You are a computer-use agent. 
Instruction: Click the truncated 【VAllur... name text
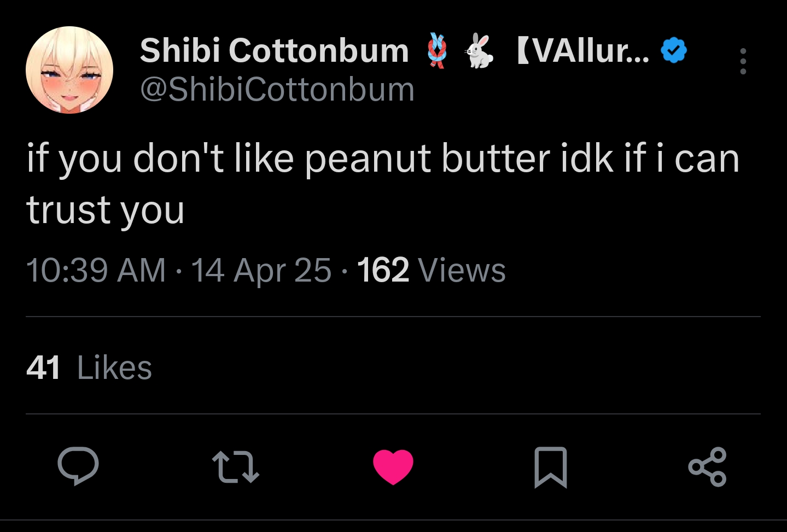[x=582, y=51]
